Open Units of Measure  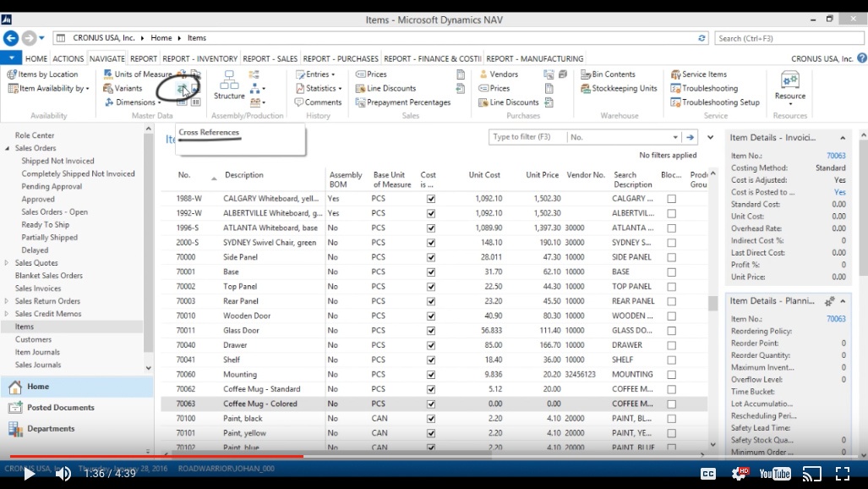(138, 74)
